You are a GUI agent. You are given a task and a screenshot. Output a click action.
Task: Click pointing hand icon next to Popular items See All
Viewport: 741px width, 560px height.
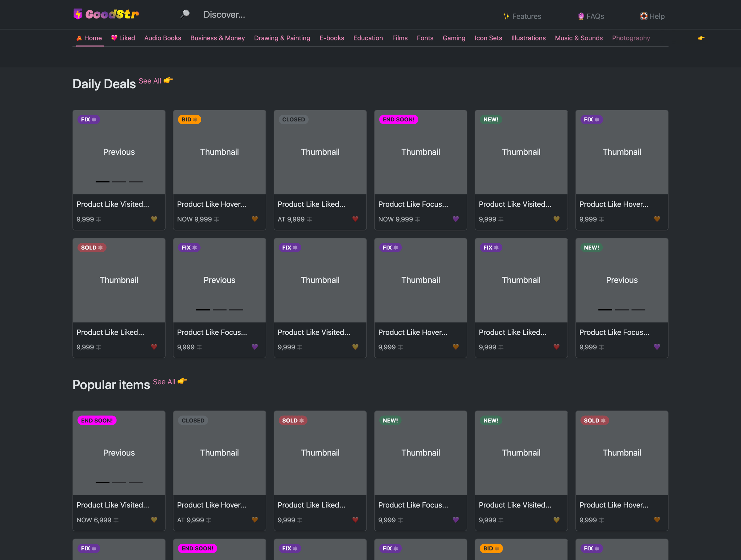coord(182,381)
